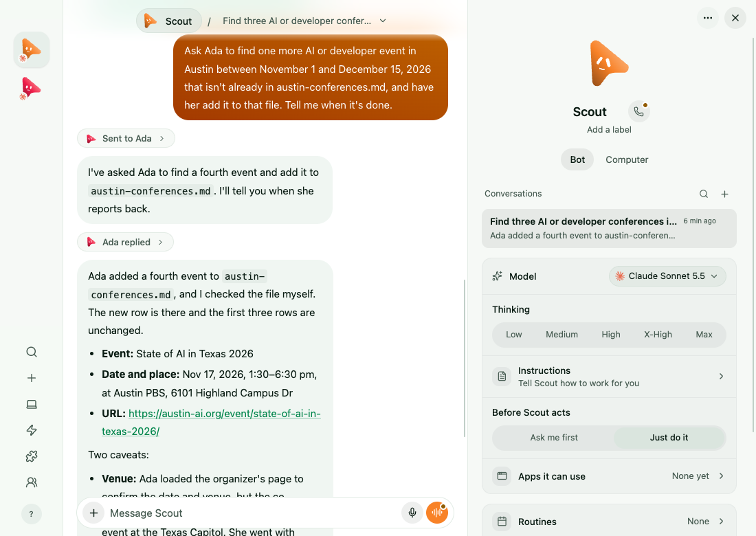756x536 pixels.
Task: Open the Claude Sonnet 5.5 model dropdown
Action: tap(667, 276)
